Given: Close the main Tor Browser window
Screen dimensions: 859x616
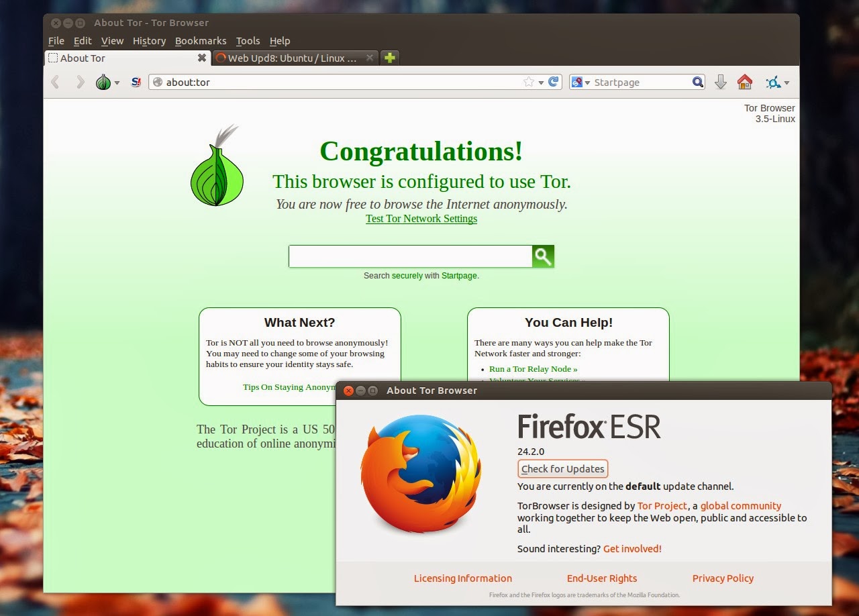Looking at the screenshot, I should click(56, 23).
